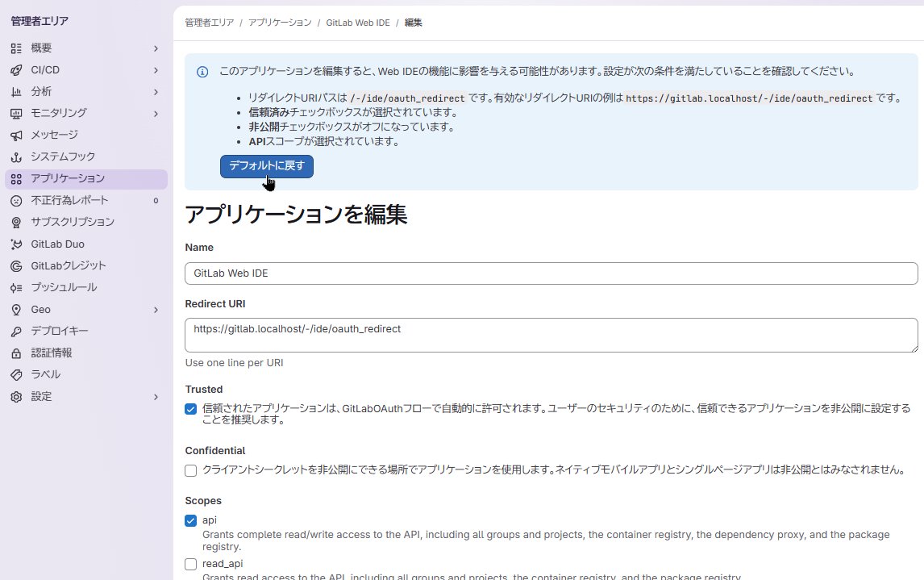Click the 概要 overview sidebar icon

point(16,48)
